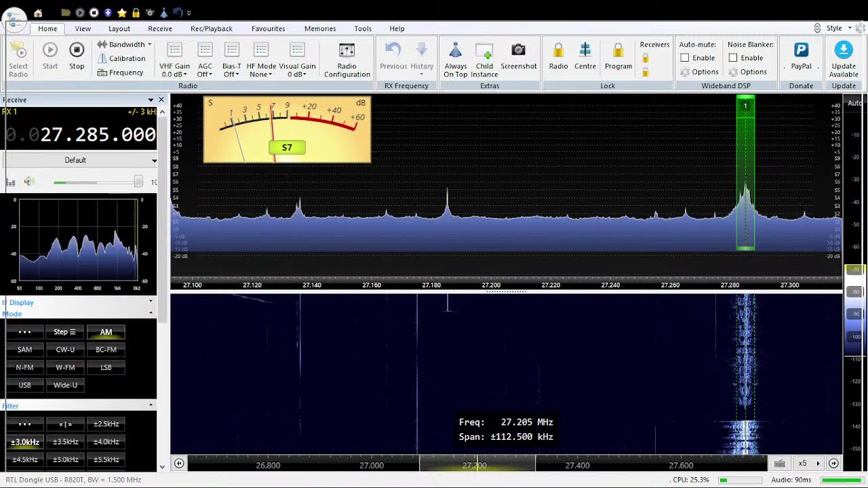Switch to the Rec/Playback tab
Image resolution: width=868 pixels, height=488 pixels.
[x=212, y=28]
